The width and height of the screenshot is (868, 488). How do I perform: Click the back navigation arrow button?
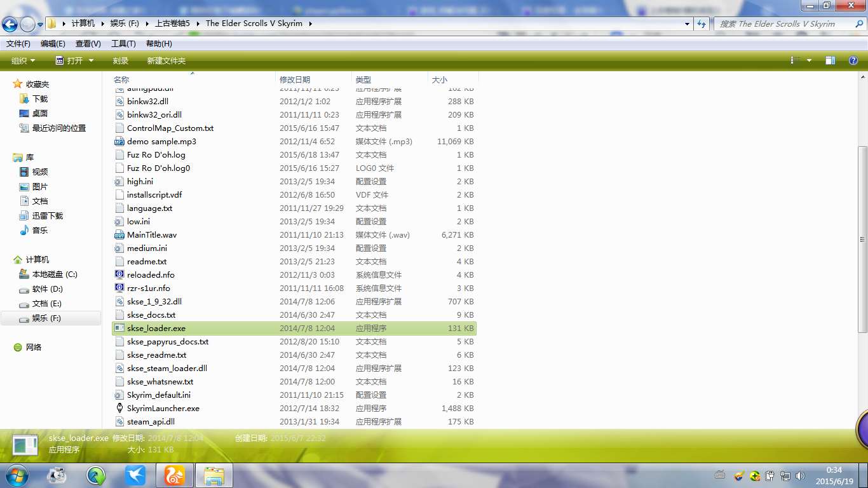(x=10, y=24)
